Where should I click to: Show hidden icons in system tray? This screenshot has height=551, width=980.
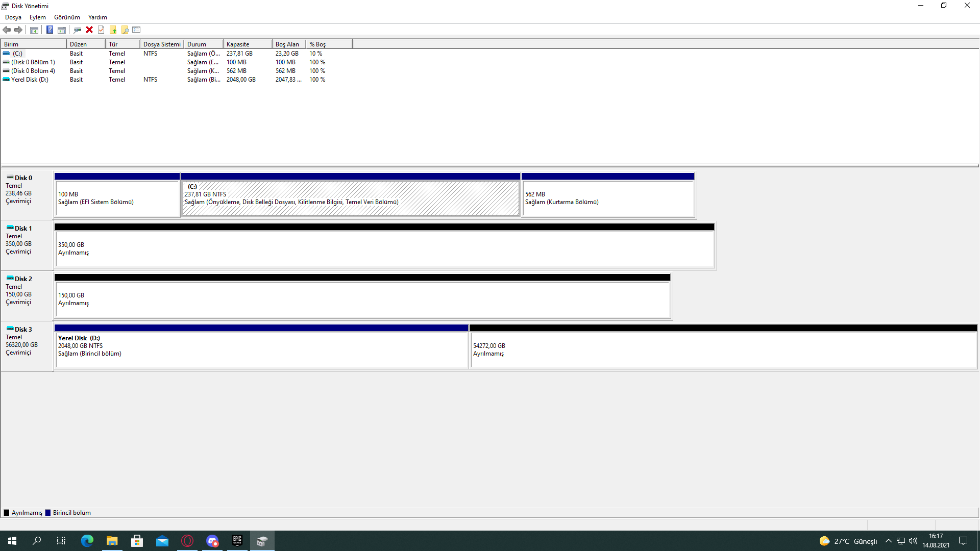(x=888, y=541)
